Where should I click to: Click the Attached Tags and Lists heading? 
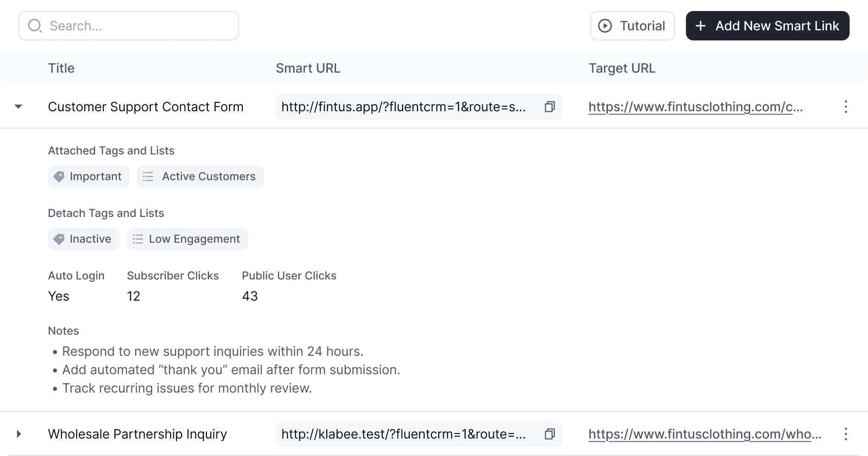(111, 151)
